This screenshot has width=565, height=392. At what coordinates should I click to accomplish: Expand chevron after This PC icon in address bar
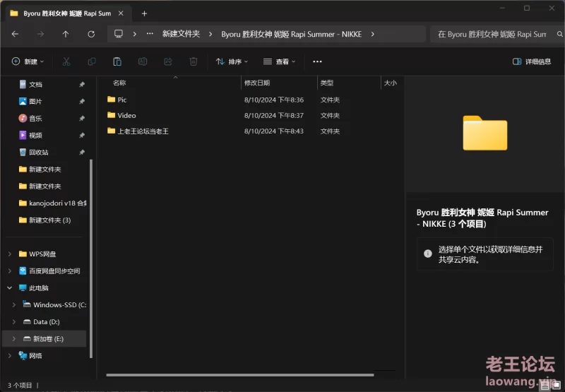click(x=135, y=34)
